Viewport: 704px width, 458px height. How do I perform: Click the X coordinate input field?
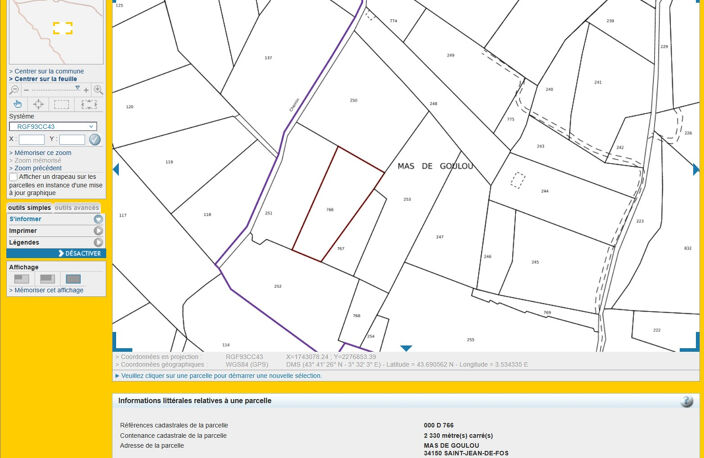[x=31, y=140]
